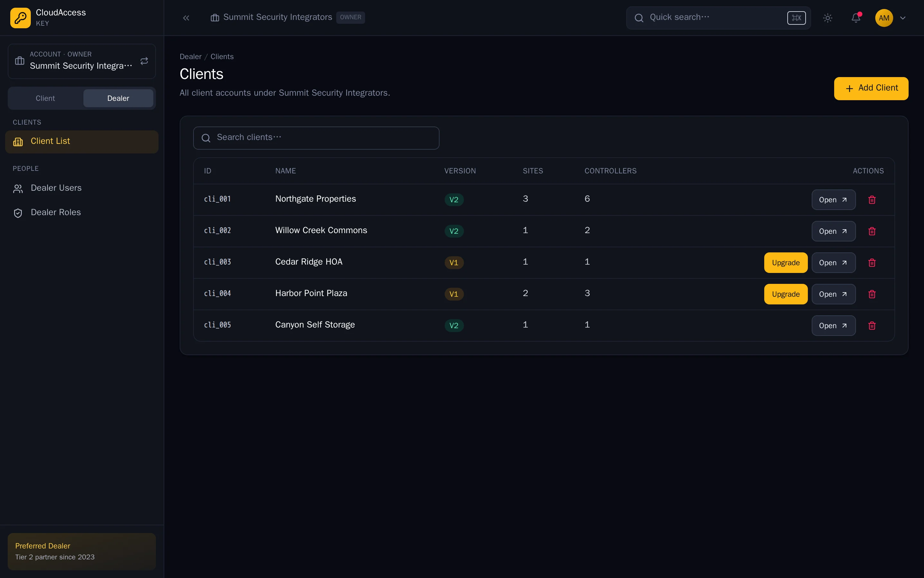Click the keyboard shortcut badge in quick search

[x=796, y=18]
